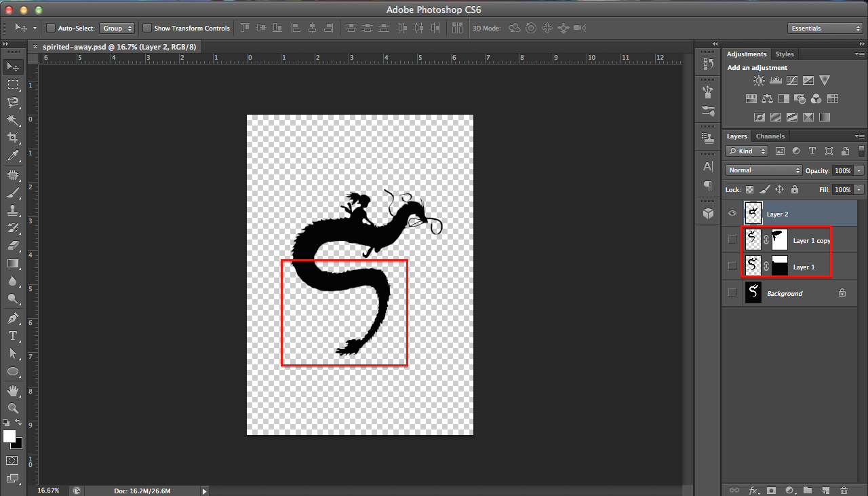Open the Kind filter dropdown
This screenshot has height=496, width=868.
coord(747,151)
